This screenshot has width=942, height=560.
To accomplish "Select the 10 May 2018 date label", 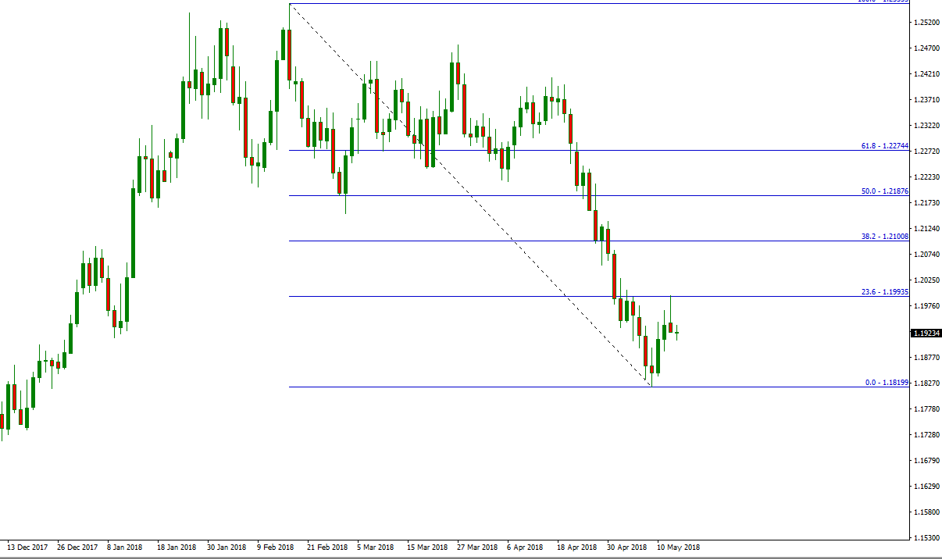I will 678,548.
